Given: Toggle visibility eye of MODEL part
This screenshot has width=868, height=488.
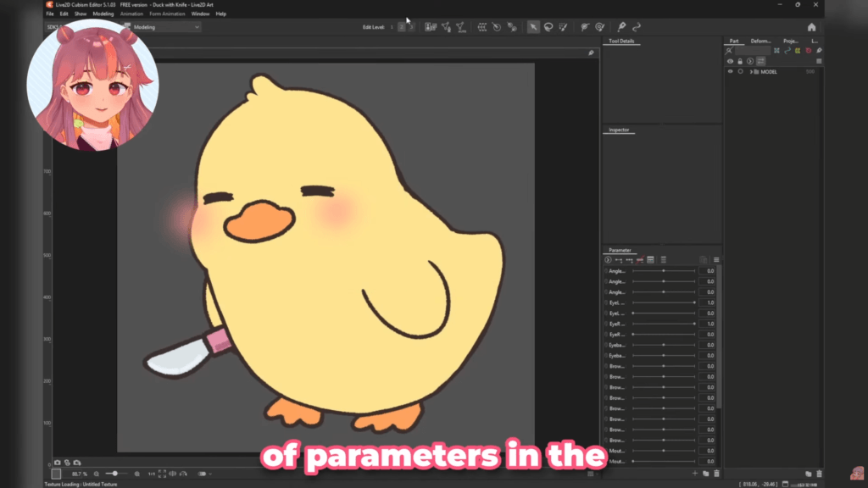Looking at the screenshot, I should [730, 72].
